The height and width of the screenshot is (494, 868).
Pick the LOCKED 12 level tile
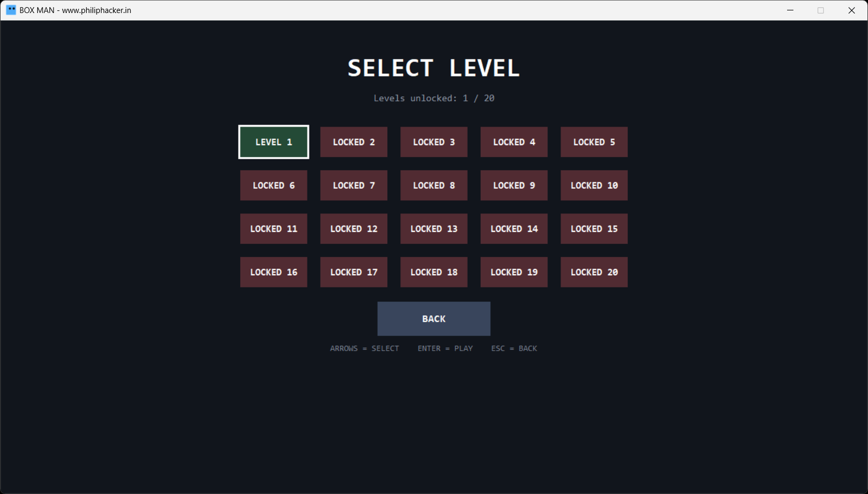(x=354, y=229)
